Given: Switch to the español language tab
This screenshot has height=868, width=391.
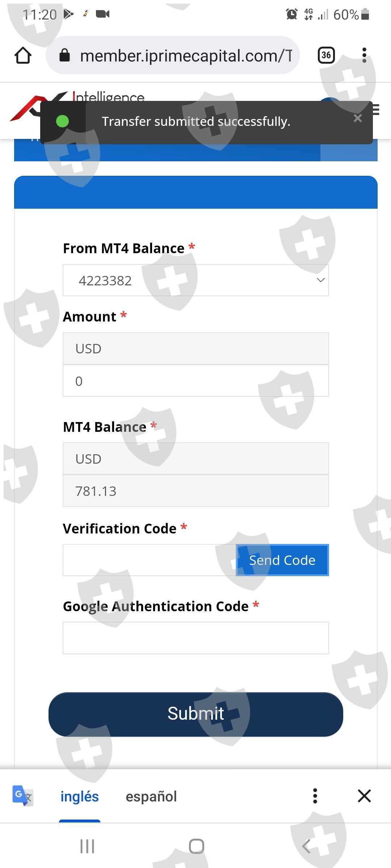Looking at the screenshot, I should pos(151,796).
